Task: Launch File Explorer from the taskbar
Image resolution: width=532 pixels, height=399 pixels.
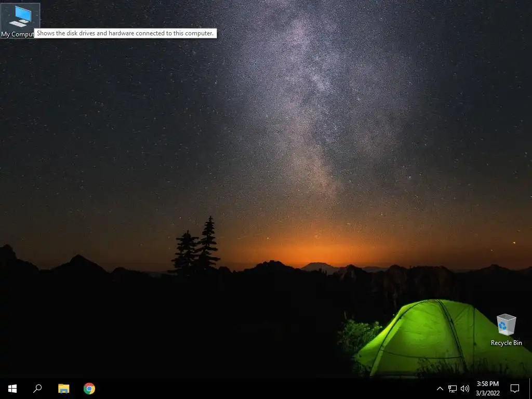Action: 63,389
